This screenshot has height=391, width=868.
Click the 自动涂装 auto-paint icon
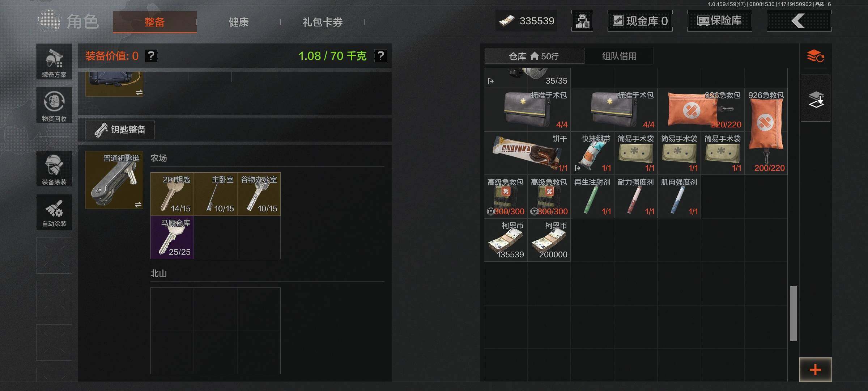coord(54,212)
